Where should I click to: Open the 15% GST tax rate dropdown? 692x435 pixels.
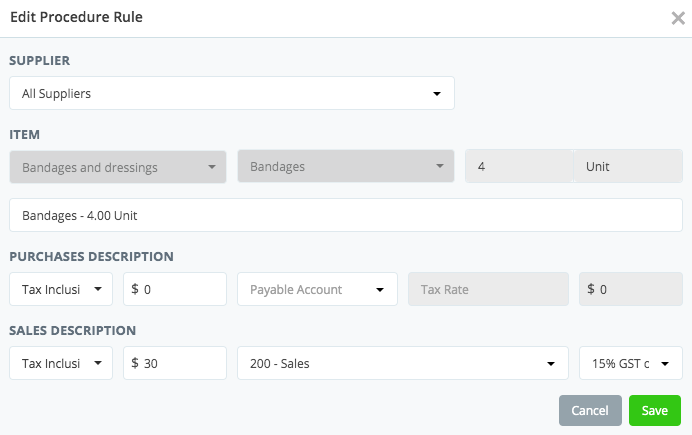tap(630, 363)
